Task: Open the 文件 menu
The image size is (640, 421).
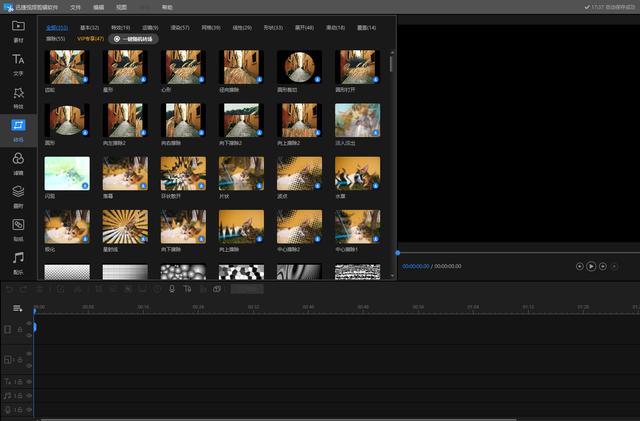Action: [x=75, y=7]
